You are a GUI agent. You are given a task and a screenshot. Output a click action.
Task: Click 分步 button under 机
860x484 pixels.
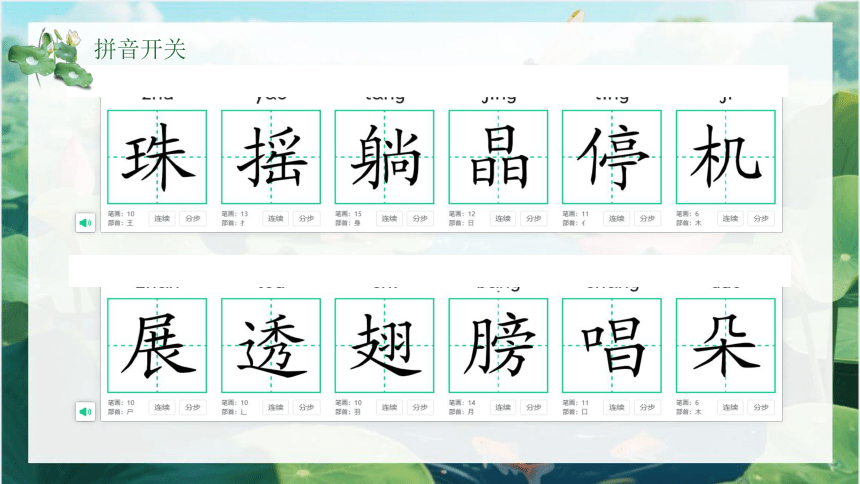[761, 218]
